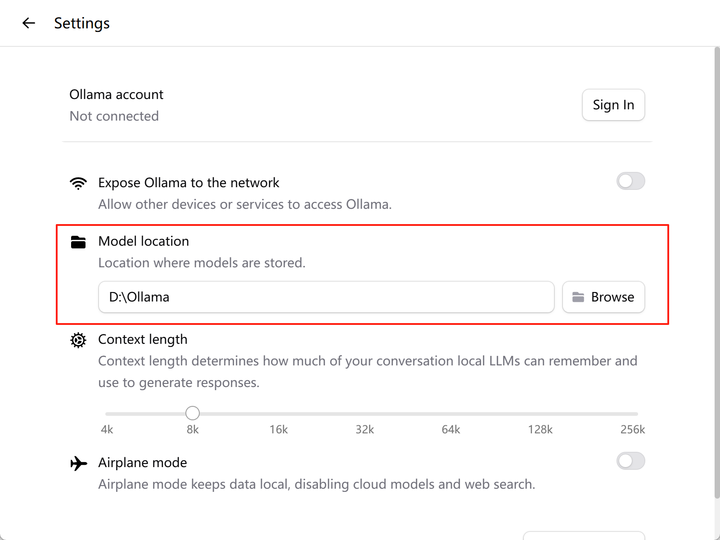The image size is (720, 540).
Task: Set context length to 128k
Action: point(540,413)
